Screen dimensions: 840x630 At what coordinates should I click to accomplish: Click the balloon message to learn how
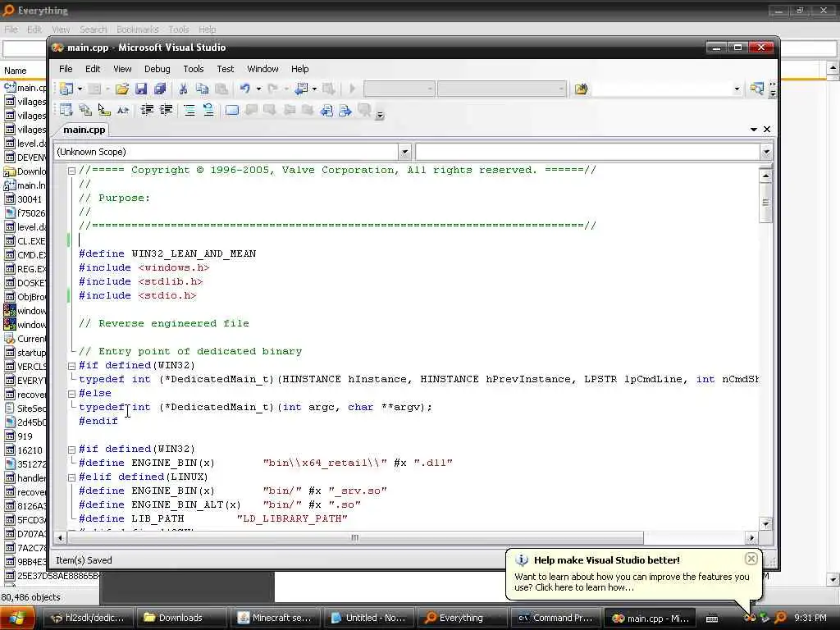pos(632,582)
